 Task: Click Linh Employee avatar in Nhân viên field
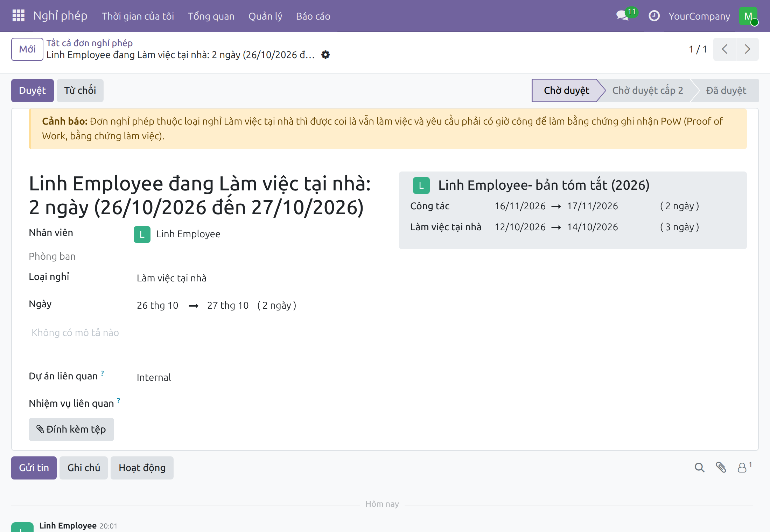(142, 234)
